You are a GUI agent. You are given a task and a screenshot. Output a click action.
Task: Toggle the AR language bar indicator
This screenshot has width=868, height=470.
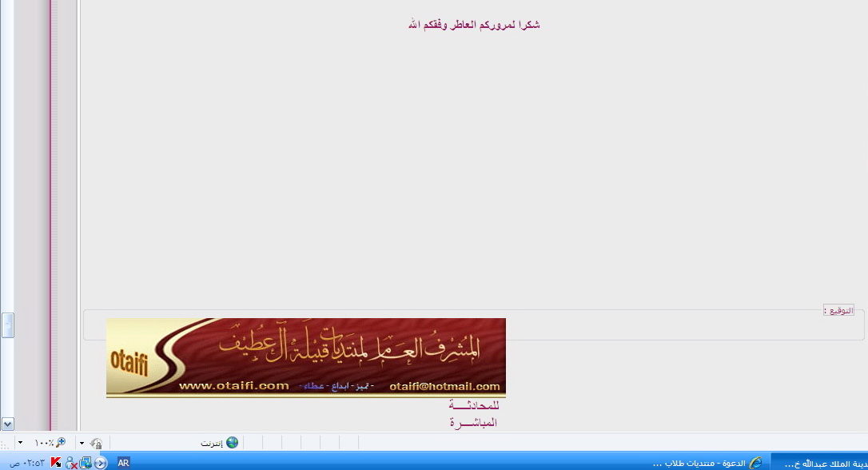click(124, 462)
